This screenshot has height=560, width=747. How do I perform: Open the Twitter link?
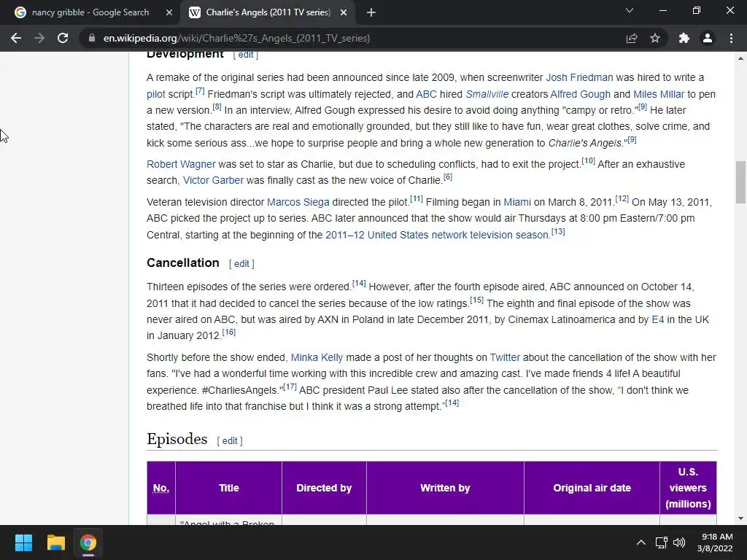coord(505,357)
